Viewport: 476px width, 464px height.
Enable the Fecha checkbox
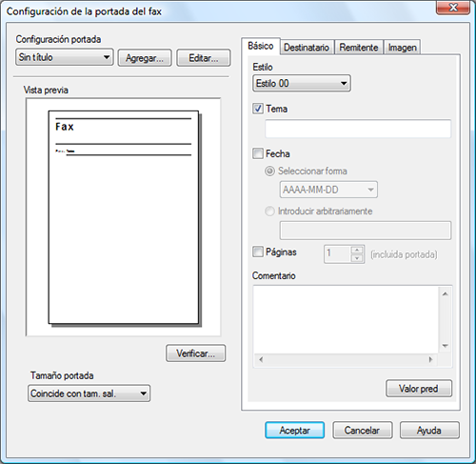click(258, 153)
